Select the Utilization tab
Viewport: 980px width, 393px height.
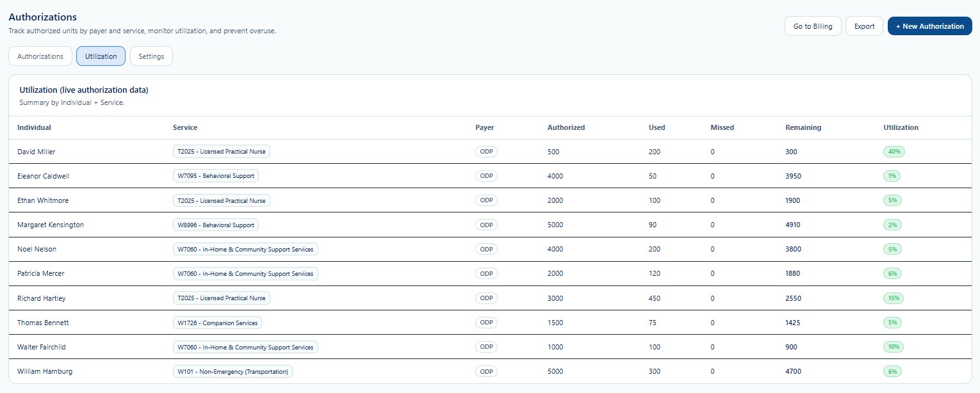[x=101, y=56]
